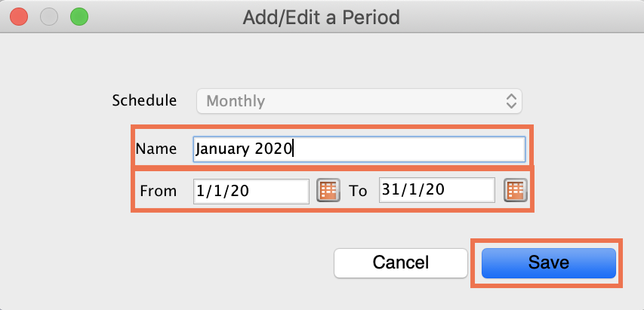644x310 pixels.
Task: Focus the From date field 1/1/20
Action: pyautogui.click(x=251, y=191)
